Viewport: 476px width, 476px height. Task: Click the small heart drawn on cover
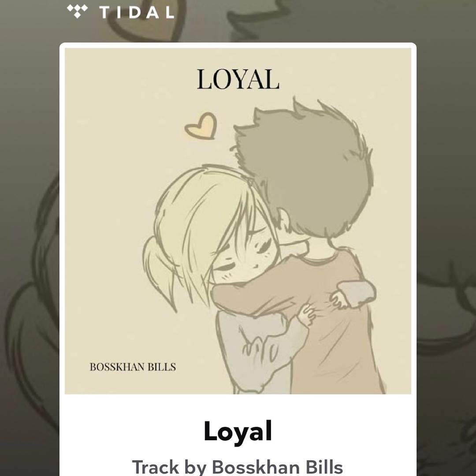tap(201, 126)
